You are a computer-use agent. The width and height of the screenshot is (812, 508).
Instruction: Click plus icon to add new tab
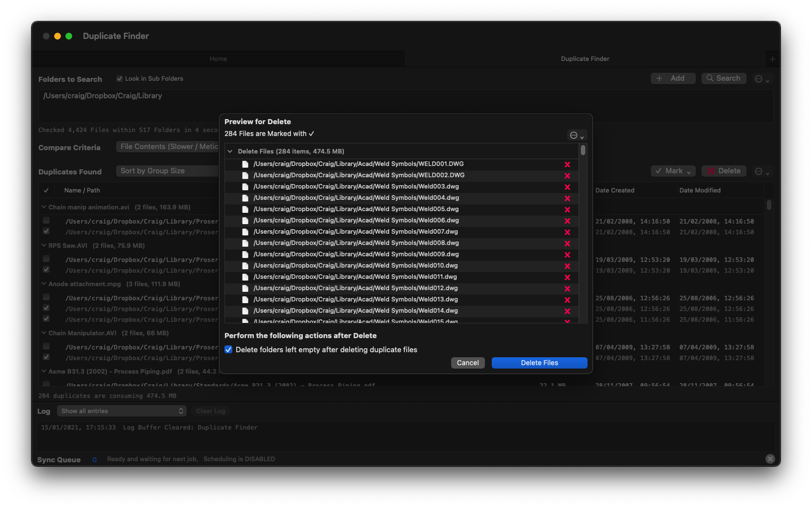click(773, 59)
